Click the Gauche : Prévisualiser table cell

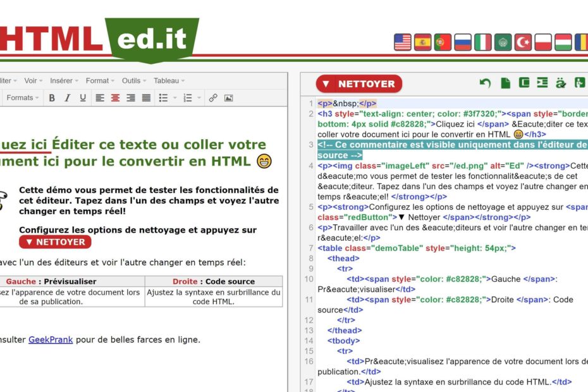(x=72, y=281)
